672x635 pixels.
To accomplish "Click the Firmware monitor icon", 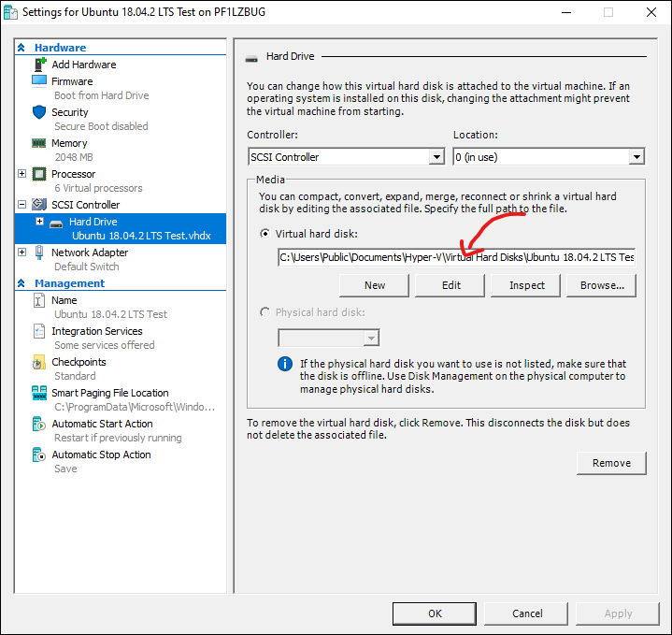I will coord(39,80).
